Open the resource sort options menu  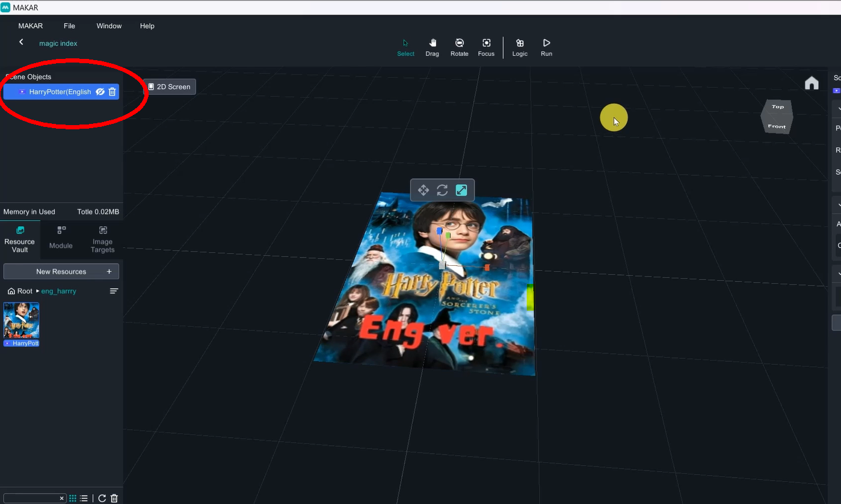click(114, 291)
